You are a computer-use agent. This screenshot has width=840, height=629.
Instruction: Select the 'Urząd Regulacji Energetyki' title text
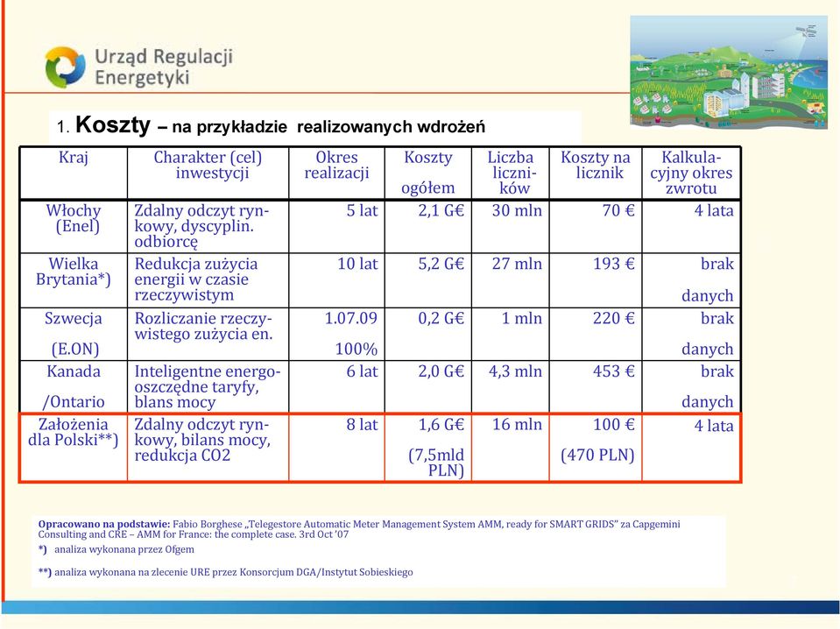(164, 67)
